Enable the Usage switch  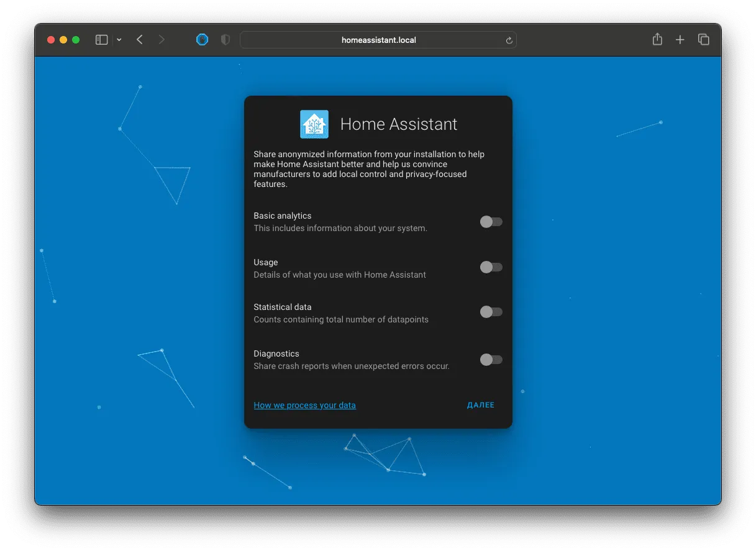click(x=491, y=267)
